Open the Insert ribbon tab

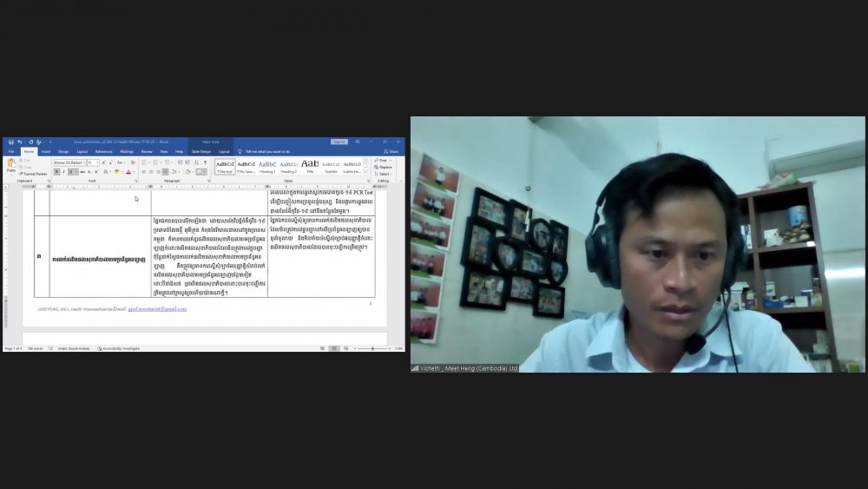point(46,151)
